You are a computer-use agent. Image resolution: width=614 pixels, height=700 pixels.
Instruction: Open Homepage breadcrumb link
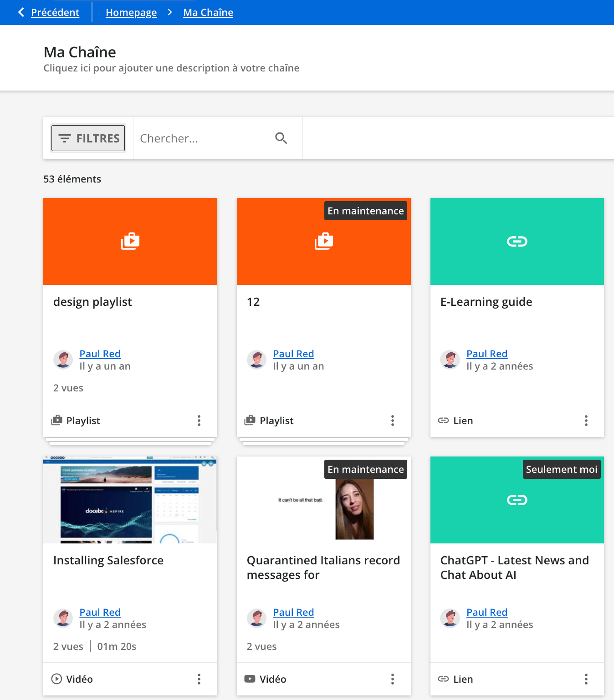pos(131,13)
